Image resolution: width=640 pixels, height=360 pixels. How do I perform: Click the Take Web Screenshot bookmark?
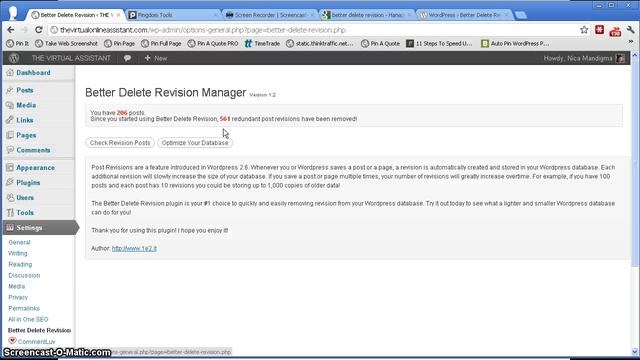pyautogui.click(x=66, y=43)
